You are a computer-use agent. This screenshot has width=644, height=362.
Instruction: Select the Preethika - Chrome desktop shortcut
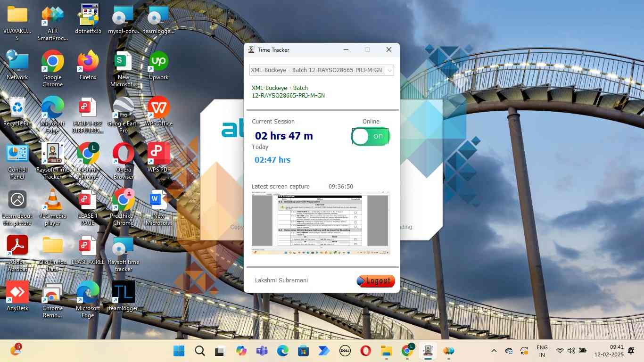click(x=123, y=208)
